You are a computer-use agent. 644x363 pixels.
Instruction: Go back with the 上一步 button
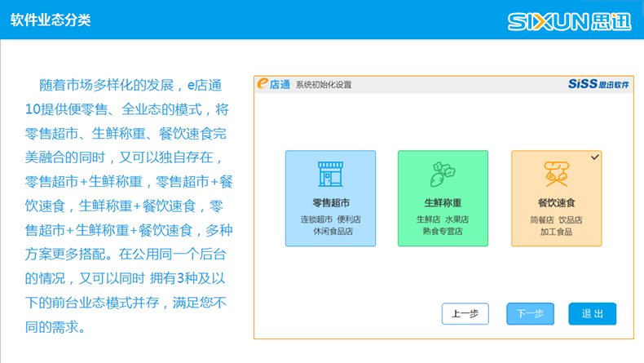[x=465, y=314]
